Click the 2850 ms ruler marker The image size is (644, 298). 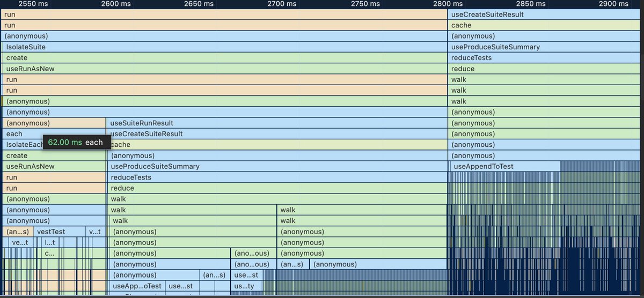click(531, 4)
